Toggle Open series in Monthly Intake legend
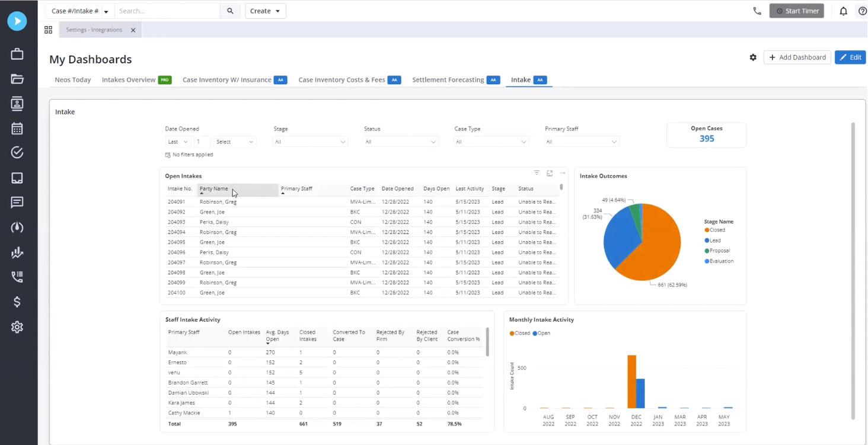Image resolution: width=868 pixels, height=445 pixels. [x=541, y=333]
